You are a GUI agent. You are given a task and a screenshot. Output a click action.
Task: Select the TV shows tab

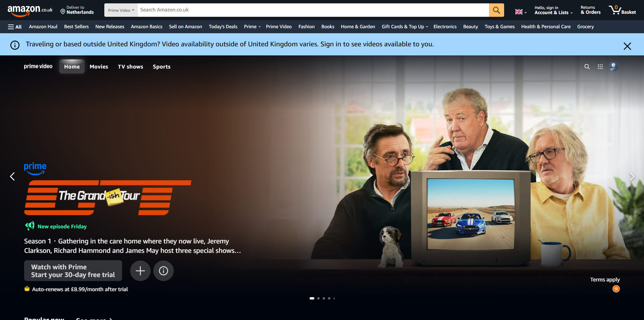130,66
